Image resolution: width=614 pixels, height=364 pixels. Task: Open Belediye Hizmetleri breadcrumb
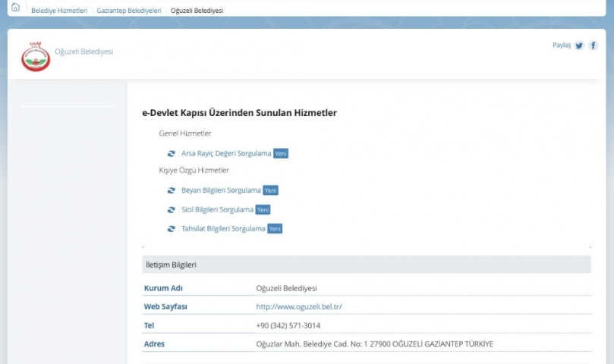[x=59, y=11]
